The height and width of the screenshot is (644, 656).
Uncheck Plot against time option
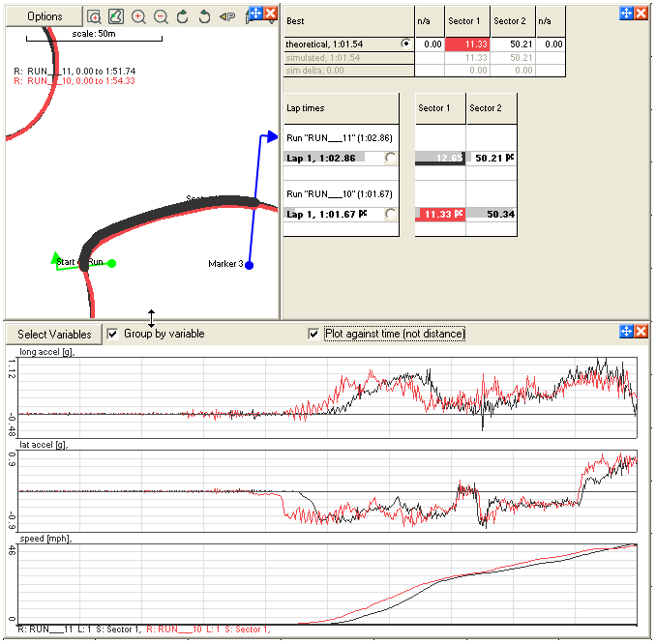point(313,334)
